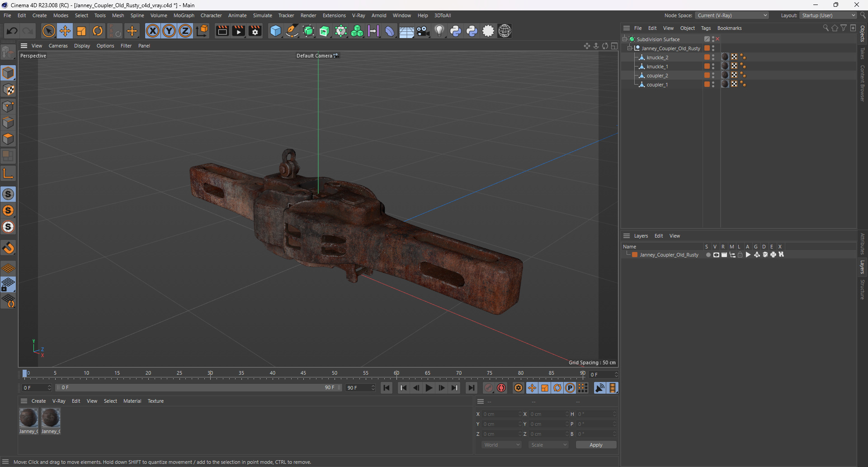
Task: Activate the Scale tool in toolbar
Action: tap(81, 31)
